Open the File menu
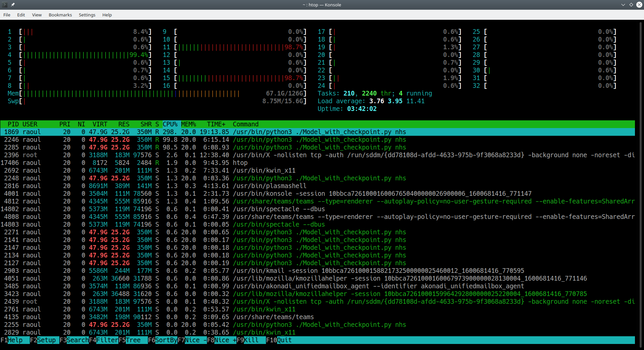 7,15
